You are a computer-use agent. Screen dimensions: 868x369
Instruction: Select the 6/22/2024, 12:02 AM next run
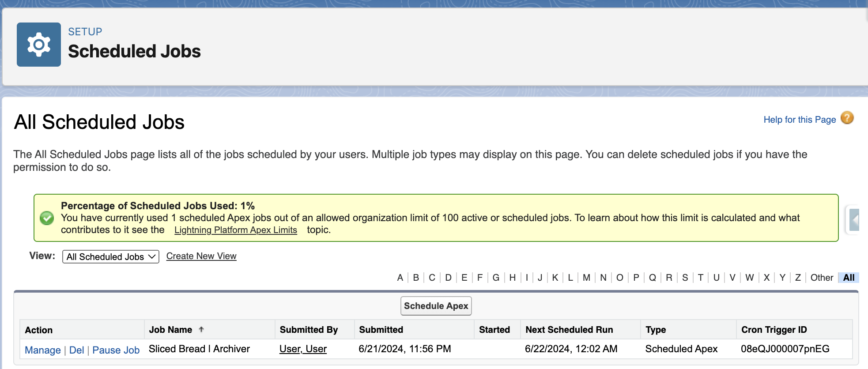click(571, 349)
